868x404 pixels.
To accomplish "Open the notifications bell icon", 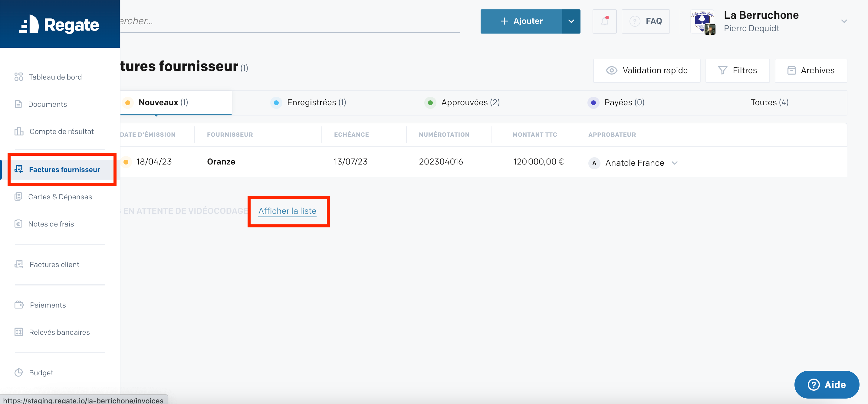I will (604, 21).
